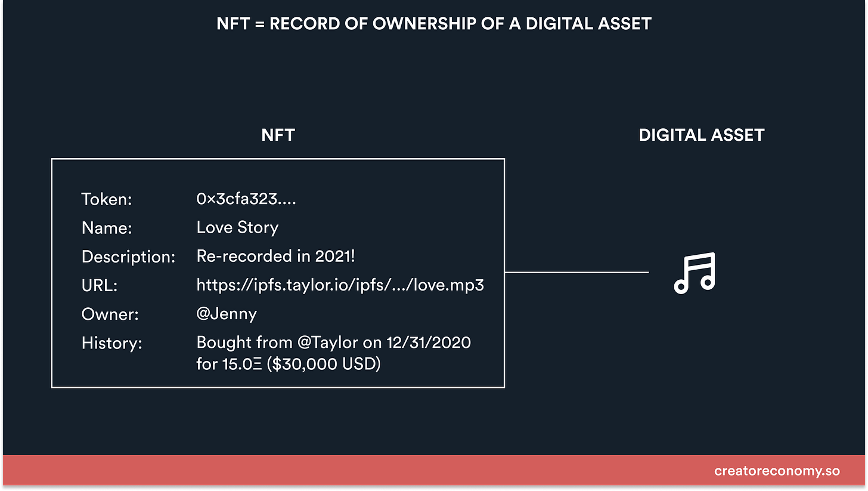Click the Name: field label

point(107,228)
